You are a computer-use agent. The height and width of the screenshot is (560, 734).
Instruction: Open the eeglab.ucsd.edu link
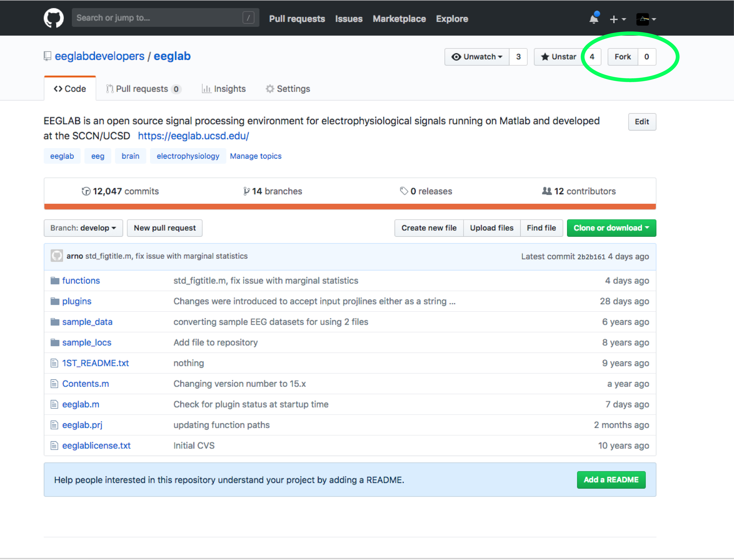coord(193,136)
